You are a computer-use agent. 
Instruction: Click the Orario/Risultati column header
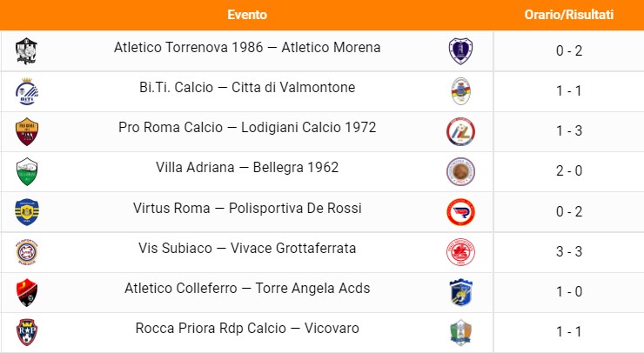[x=569, y=15]
